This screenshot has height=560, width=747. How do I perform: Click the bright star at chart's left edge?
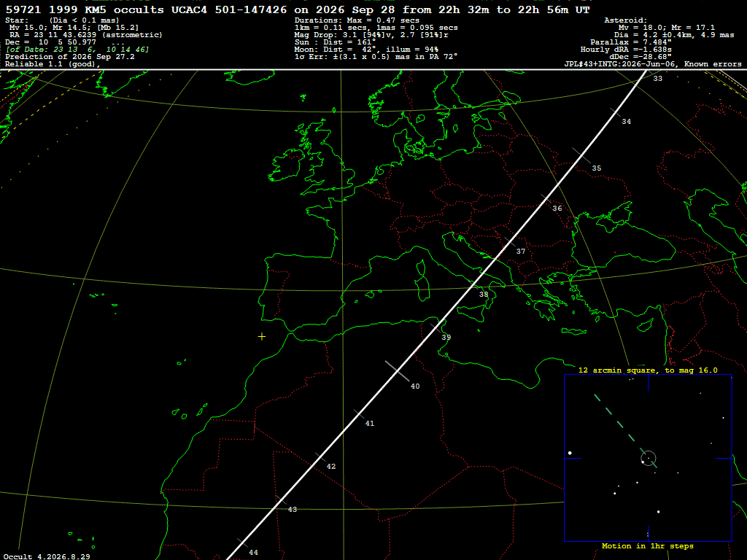570,453
